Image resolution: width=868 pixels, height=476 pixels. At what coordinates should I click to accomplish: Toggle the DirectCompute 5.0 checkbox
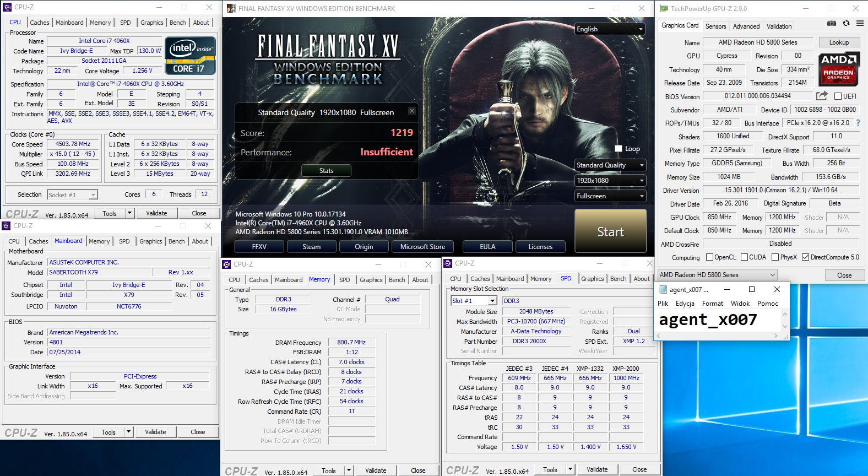[x=805, y=257]
